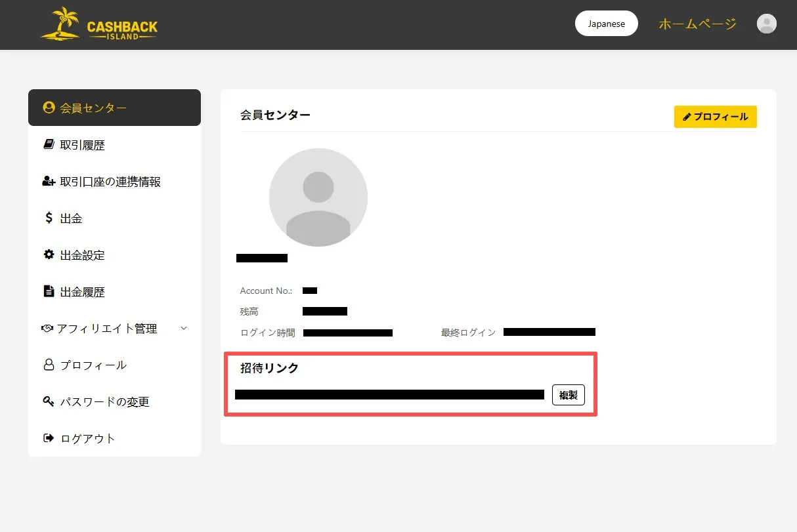
Task: Click the gear icon beside 出金設定
Action: click(x=49, y=255)
